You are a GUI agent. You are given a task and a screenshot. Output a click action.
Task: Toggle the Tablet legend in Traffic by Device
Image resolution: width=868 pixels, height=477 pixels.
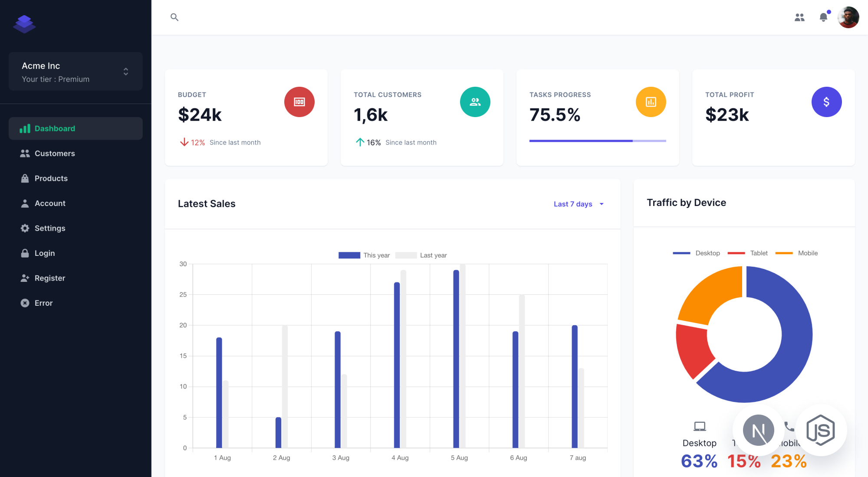click(748, 253)
